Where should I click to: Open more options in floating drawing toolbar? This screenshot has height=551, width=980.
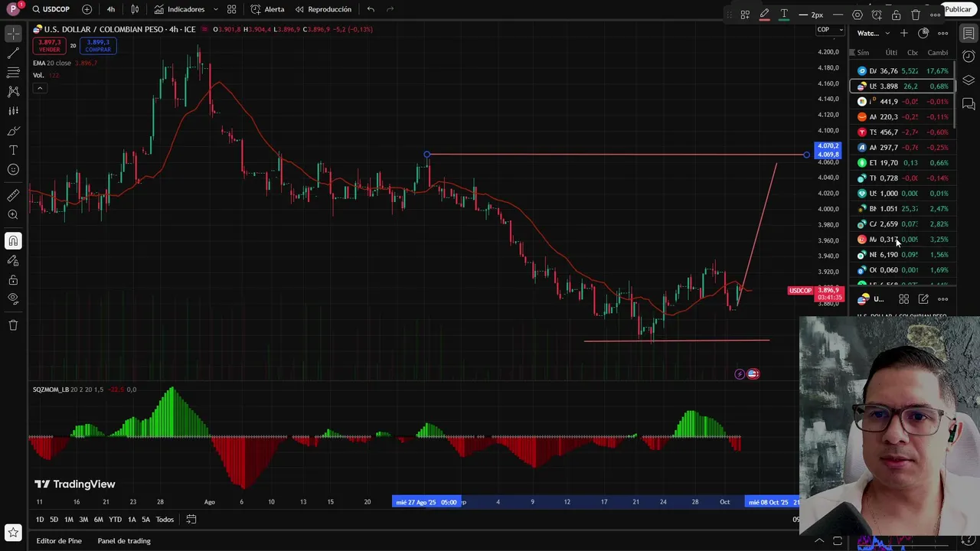(935, 15)
